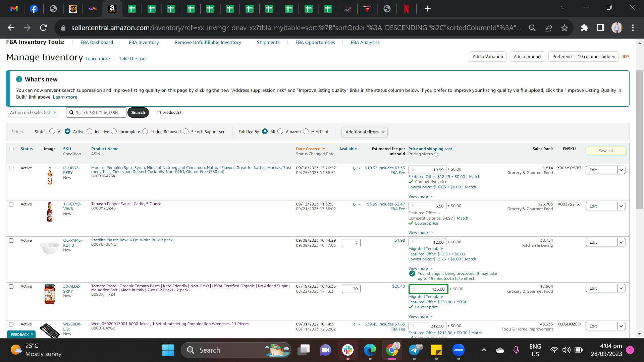Open Task View on taskbar
The height and width of the screenshot is (362, 644).
(x=304, y=350)
